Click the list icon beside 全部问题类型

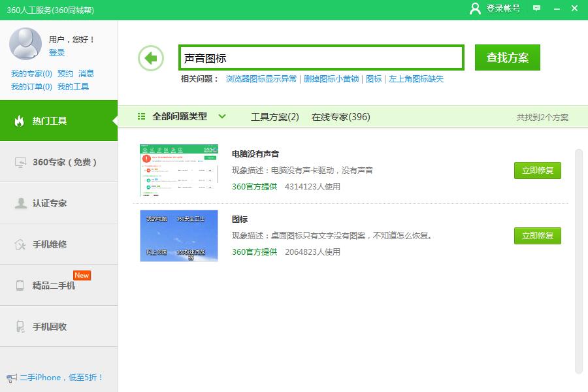click(x=141, y=117)
